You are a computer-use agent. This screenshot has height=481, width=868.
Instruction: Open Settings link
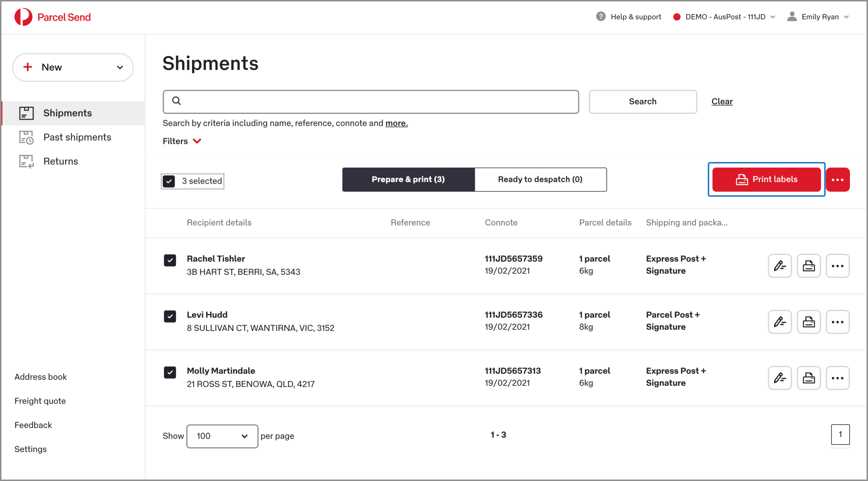point(31,450)
